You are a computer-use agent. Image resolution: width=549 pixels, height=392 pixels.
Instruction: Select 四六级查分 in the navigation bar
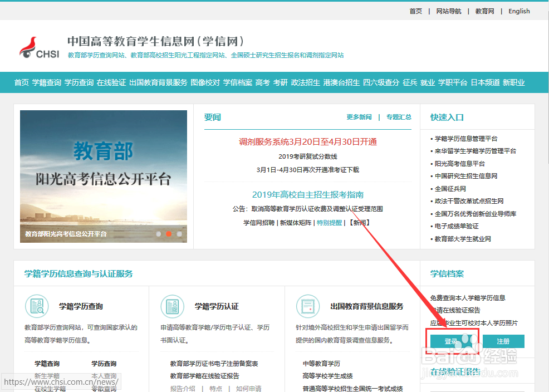381,82
